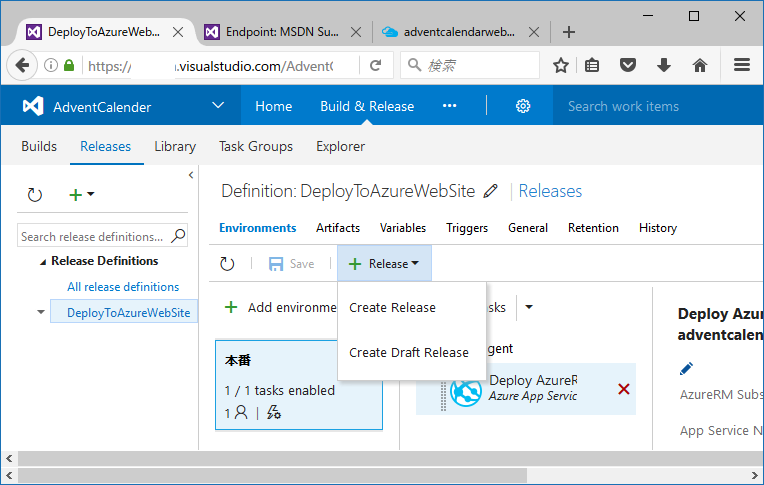Open the Task Groups tab
Screen dimensions: 764x485
[x=256, y=146]
